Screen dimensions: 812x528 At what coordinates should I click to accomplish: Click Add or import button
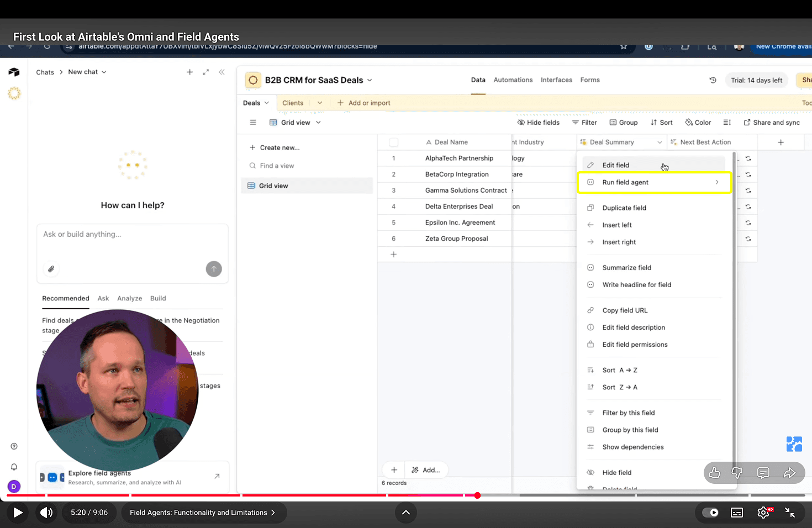(x=363, y=103)
